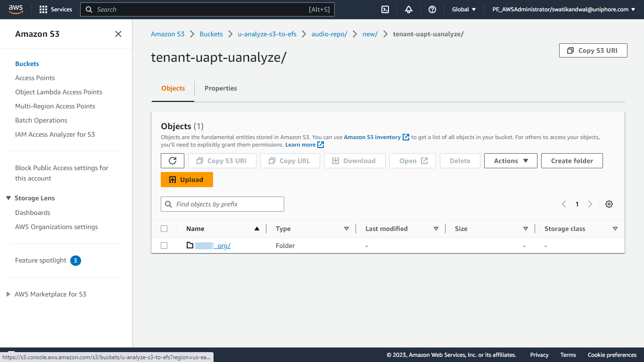This screenshot has width=644, height=362.
Task: Refresh the objects list
Action: tap(173, 161)
